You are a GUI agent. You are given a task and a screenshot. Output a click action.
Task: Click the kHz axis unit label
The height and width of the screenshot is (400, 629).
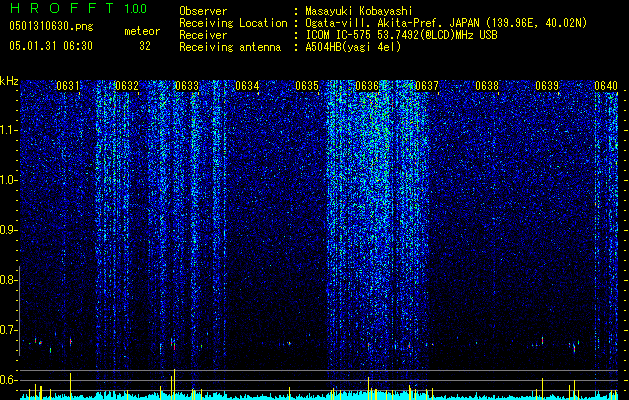(9, 81)
